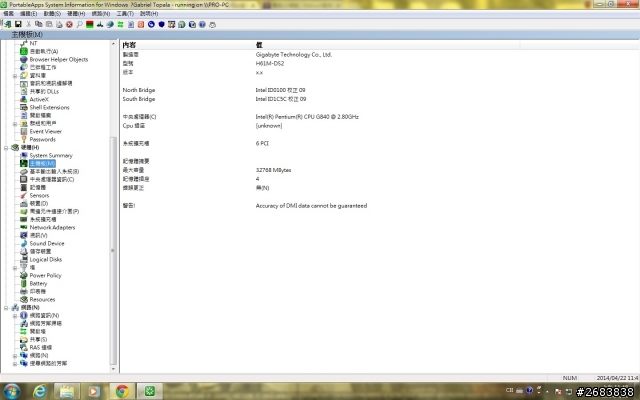Select the RAS tree node
Image resolution: width=640 pixels, height=400 pixels.
pyautogui.click(x=41, y=348)
